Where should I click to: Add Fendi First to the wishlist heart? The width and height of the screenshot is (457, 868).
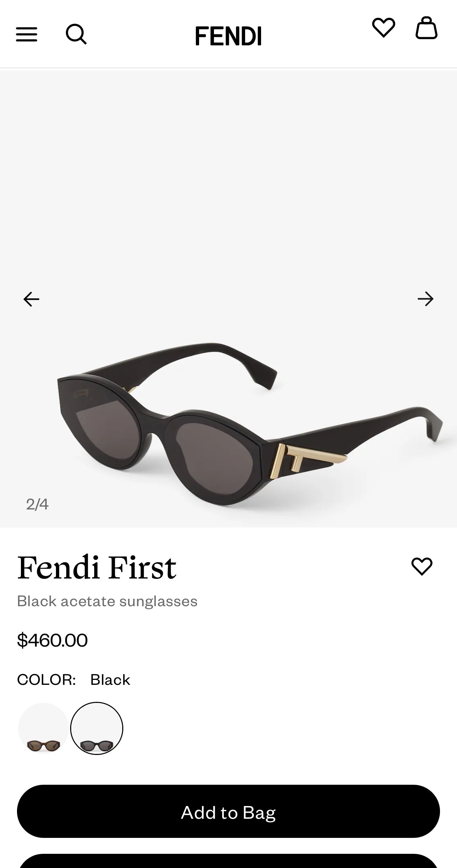pyautogui.click(x=422, y=566)
